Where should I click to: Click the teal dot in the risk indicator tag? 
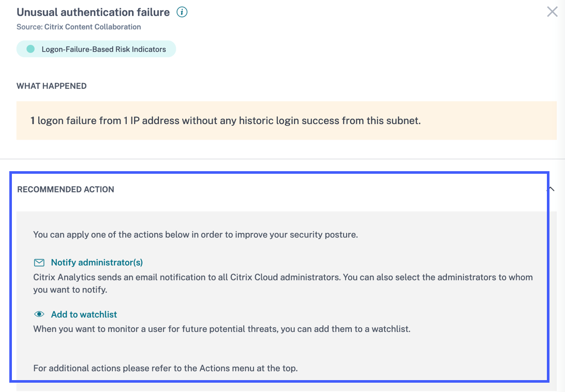click(31, 49)
